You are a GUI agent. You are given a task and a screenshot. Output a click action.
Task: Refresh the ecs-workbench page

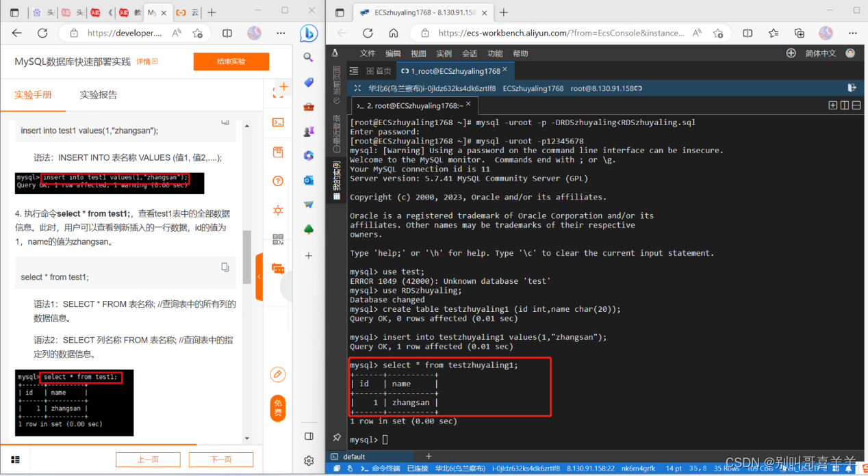click(x=368, y=33)
